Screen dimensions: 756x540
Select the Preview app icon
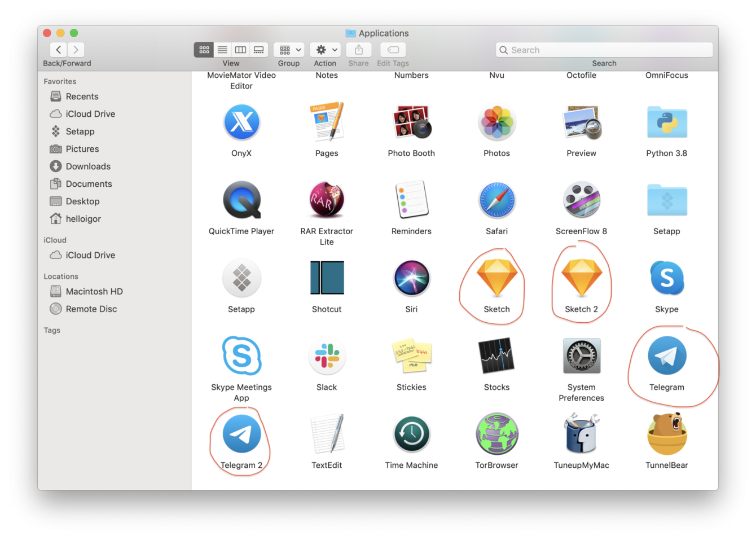click(582, 122)
